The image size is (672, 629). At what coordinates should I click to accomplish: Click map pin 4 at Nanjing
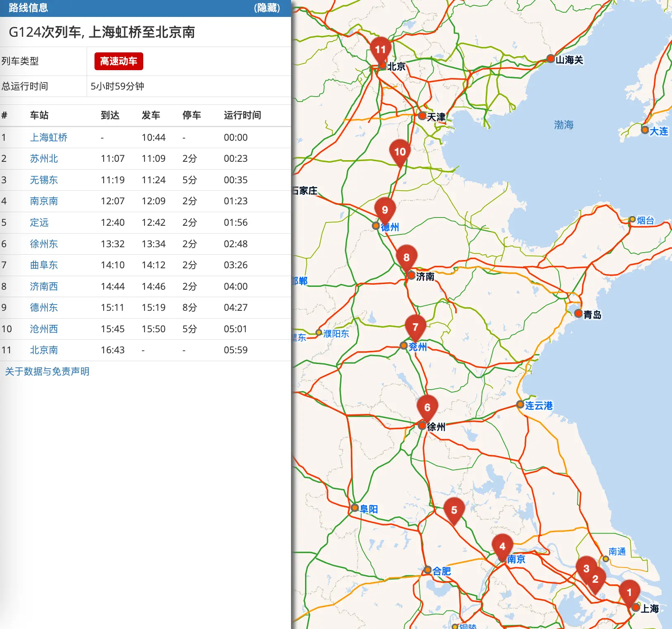click(502, 546)
